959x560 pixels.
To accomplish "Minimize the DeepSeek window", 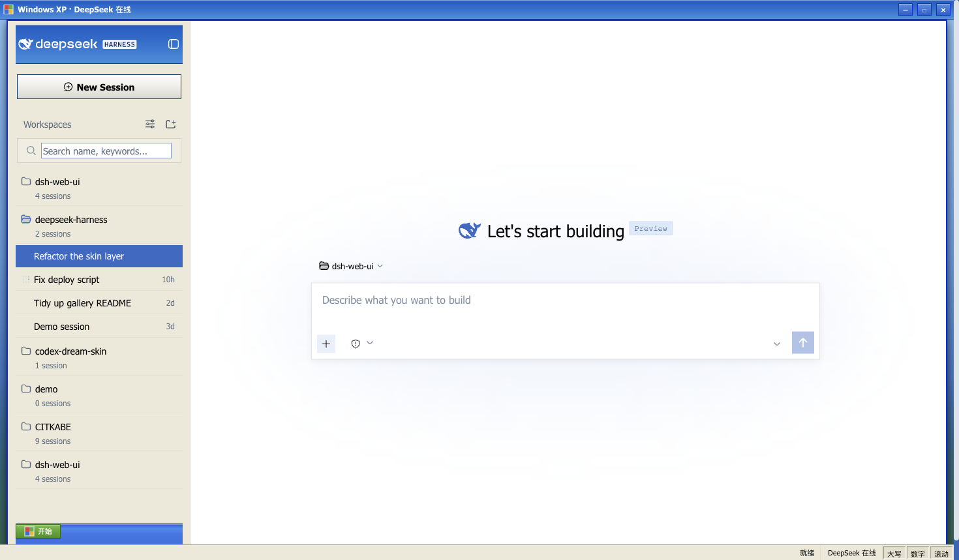I will click(x=906, y=9).
